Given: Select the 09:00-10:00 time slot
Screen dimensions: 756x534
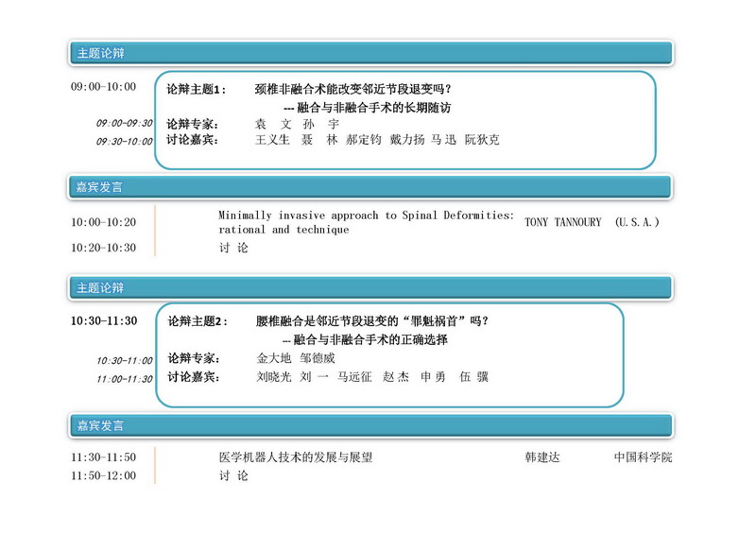Looking at the screenshot, I should [103, 87].
